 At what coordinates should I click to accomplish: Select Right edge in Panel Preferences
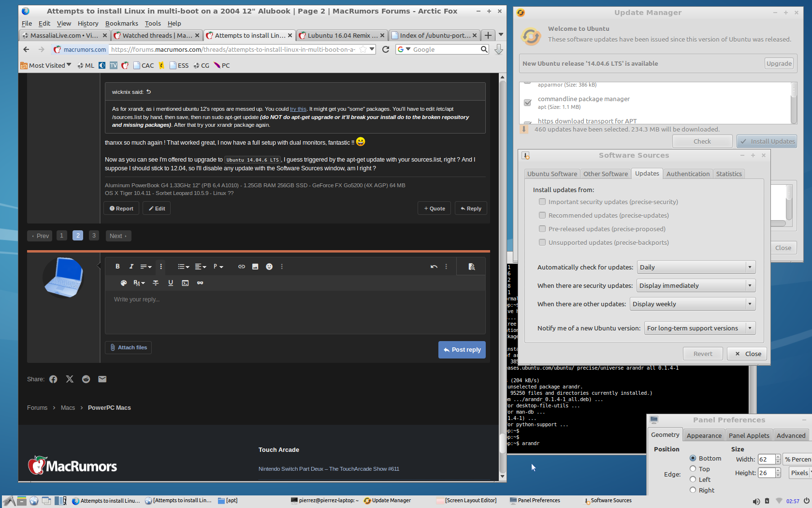pos(693,490)
